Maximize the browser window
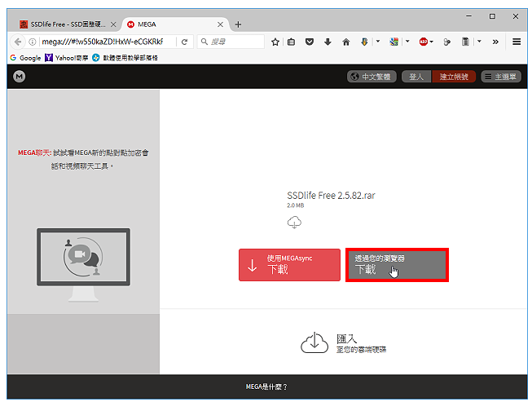Image resolution: width=532 pixels, height=406 pixels. (x=492, y=16)
